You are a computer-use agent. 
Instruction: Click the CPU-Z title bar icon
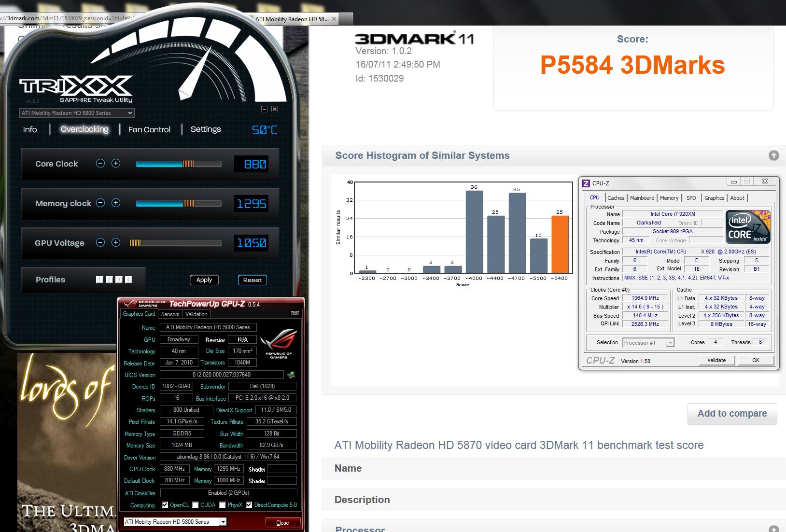click(586, 183)
